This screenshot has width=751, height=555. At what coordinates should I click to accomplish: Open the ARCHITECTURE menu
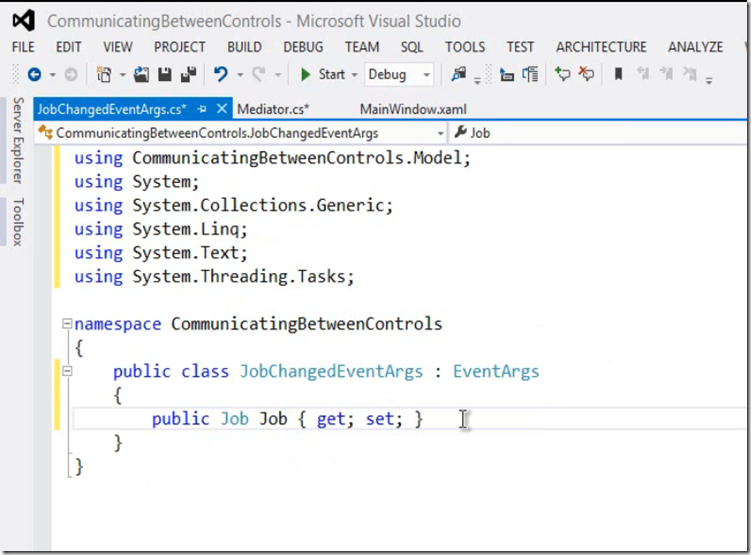pyautogui.click(x=601, y=47)
